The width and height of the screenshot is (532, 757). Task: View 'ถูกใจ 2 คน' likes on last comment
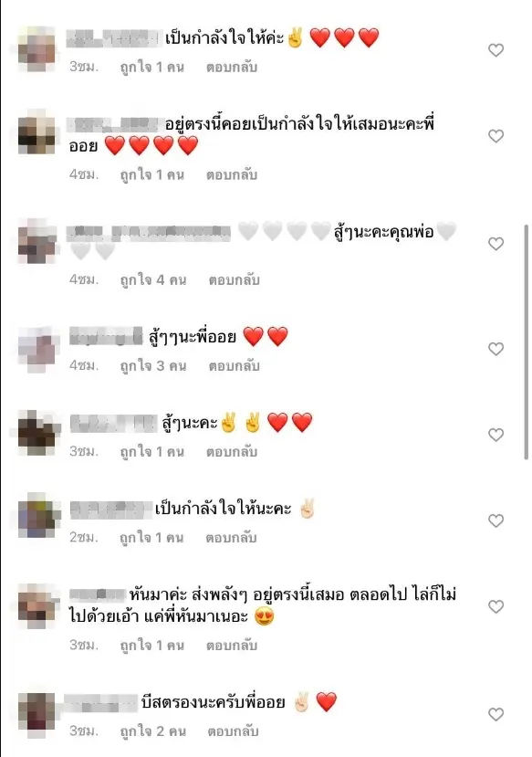pyautogui.click(x=153, y=731)
